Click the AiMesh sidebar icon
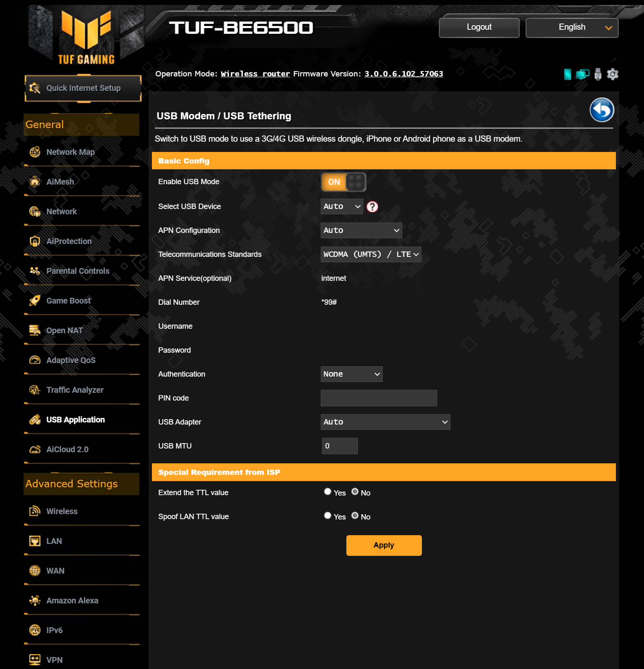The image size is (644, 669). (x=35, y=182)
